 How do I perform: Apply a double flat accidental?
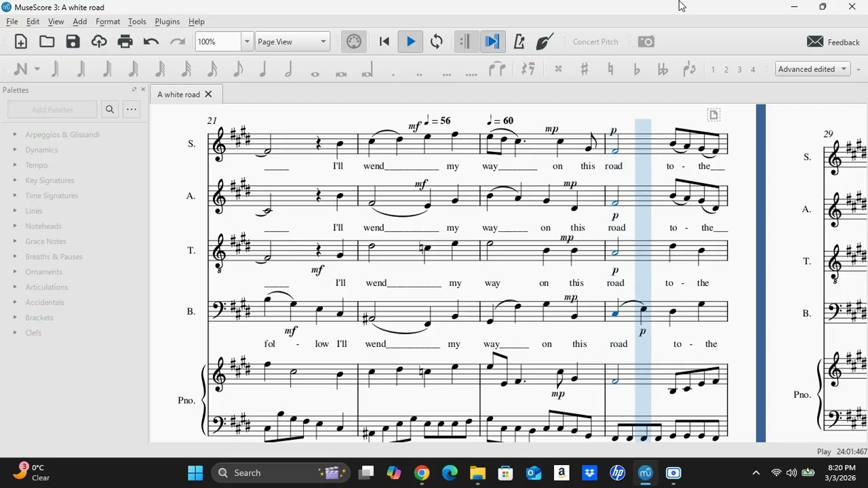point(663,69)
